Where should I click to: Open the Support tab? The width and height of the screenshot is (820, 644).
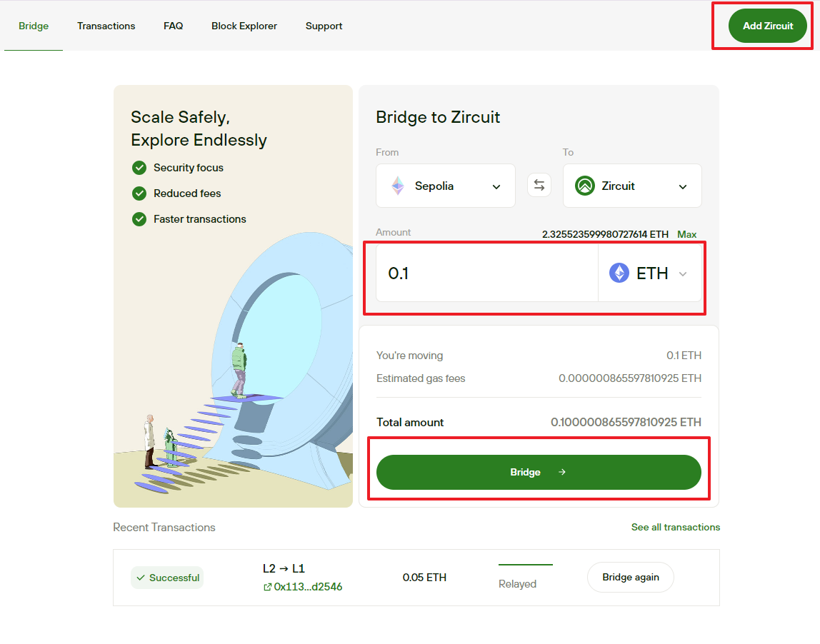coord(324,26)
